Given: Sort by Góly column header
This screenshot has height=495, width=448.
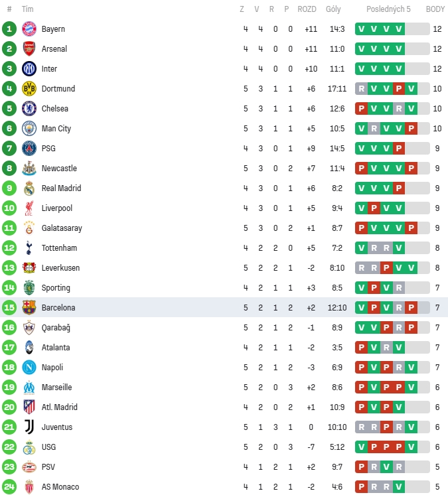Looking at the screenshot, I should click(333, 9).
